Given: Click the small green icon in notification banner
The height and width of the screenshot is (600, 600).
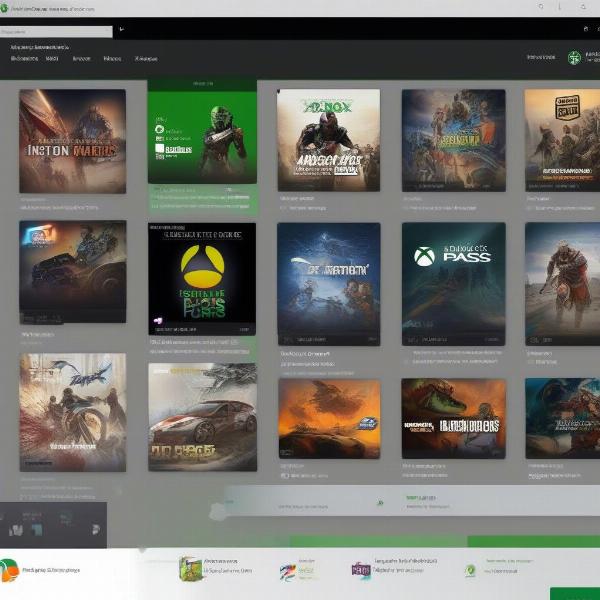Looking at the screenshot, I should click(380, 503).
